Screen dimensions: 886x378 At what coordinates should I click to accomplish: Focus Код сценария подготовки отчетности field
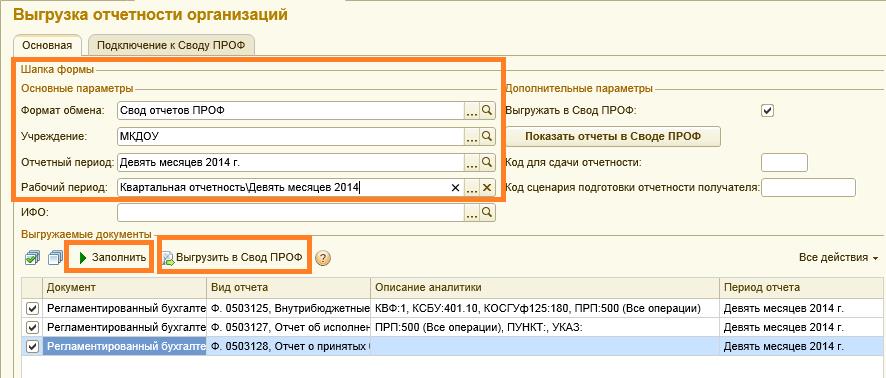[x=809, y=188]
